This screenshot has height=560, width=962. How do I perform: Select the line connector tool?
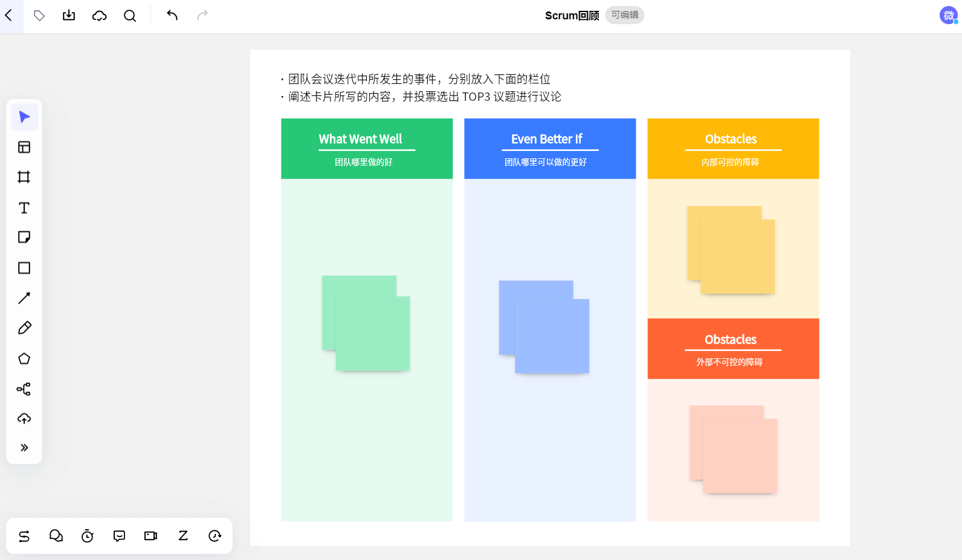pos(24,298)
